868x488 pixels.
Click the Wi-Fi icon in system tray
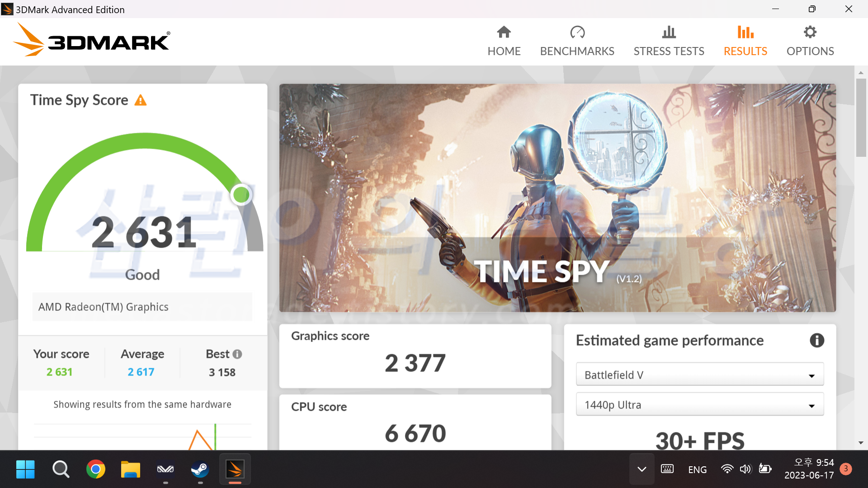726,469
